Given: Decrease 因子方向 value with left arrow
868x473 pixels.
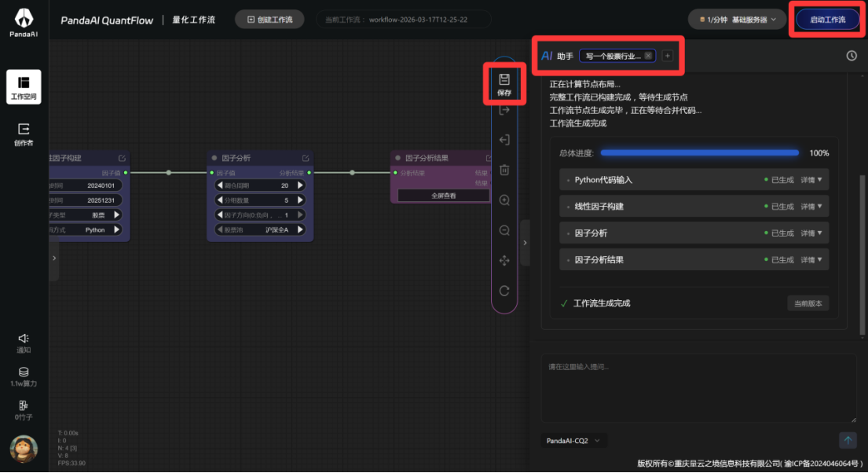Looking at the screenshot, I should [220, 215].
